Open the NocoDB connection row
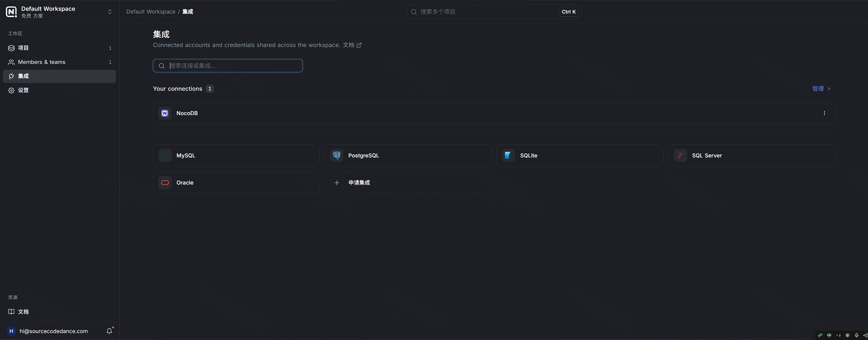This screenshot has width=868, height=340. [x=494, y=113]
